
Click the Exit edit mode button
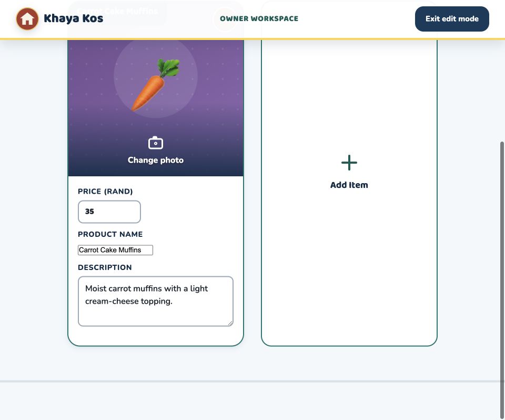coord(452,19)
